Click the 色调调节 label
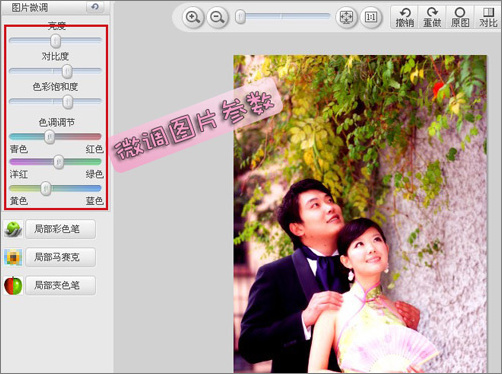 56,123
